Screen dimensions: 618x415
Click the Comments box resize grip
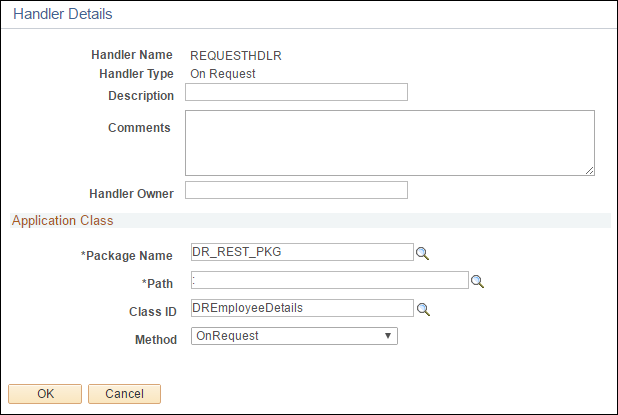[589, 170]
